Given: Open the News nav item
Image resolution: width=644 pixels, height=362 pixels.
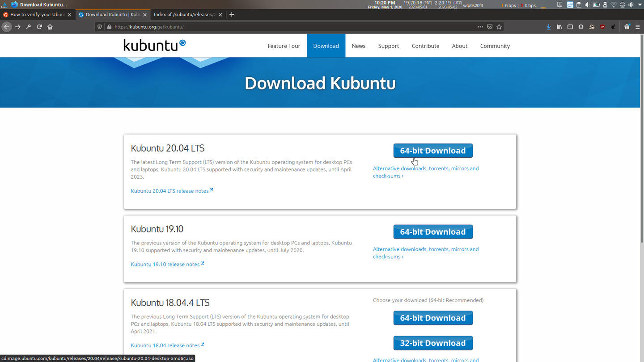Looking at the screenshot, I should click(358, 46).
